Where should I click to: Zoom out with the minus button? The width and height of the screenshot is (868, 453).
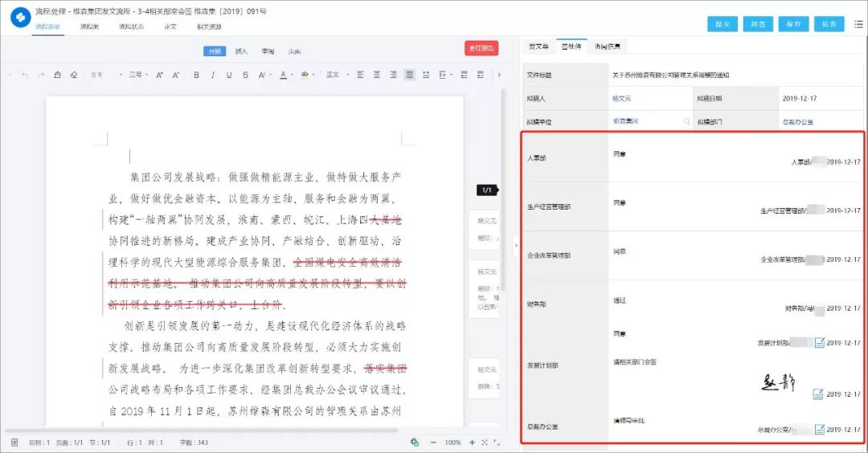coord(433,443)
